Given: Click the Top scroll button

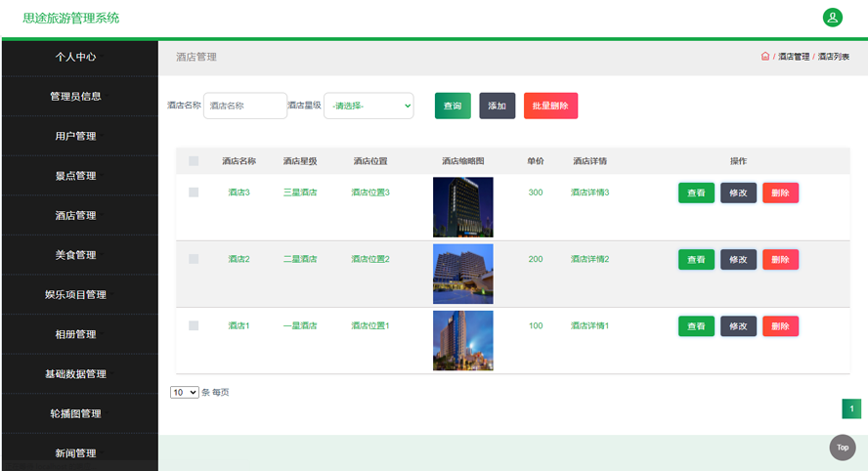Looking at the screenshot, I should (842, 447).
